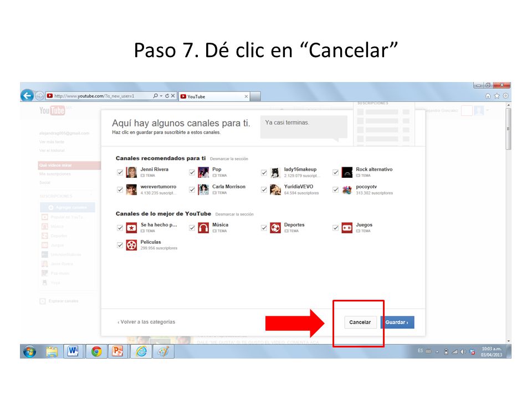Click the page vertical scrollbar thumb
This screenshot has height=399, width=532.
508,129
